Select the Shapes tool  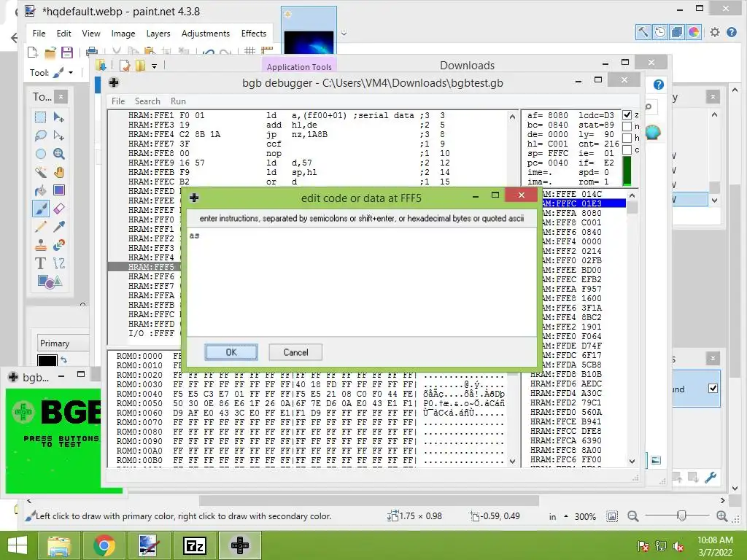(x=50, y=281)
